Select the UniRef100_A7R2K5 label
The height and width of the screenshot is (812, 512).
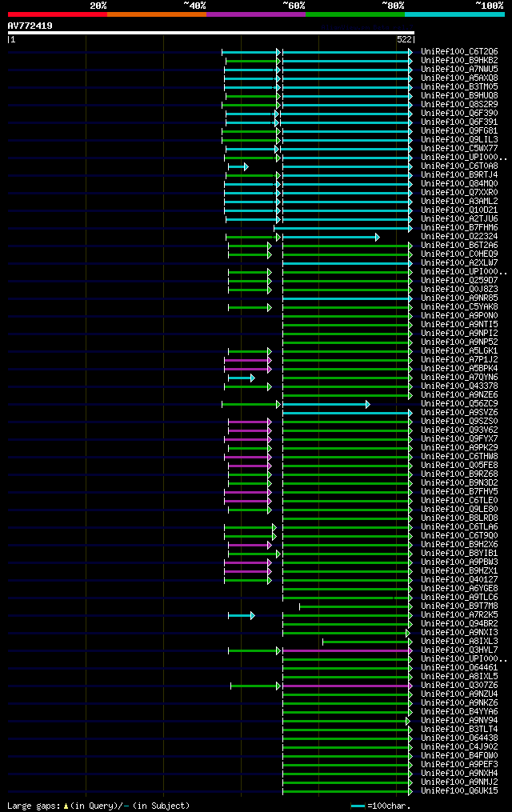click(459, 615)
